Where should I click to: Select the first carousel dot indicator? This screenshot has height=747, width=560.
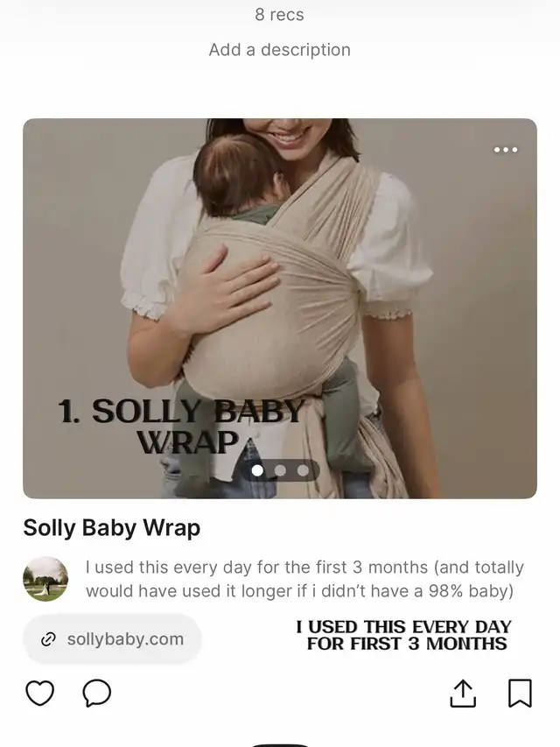tap(257, 470)
